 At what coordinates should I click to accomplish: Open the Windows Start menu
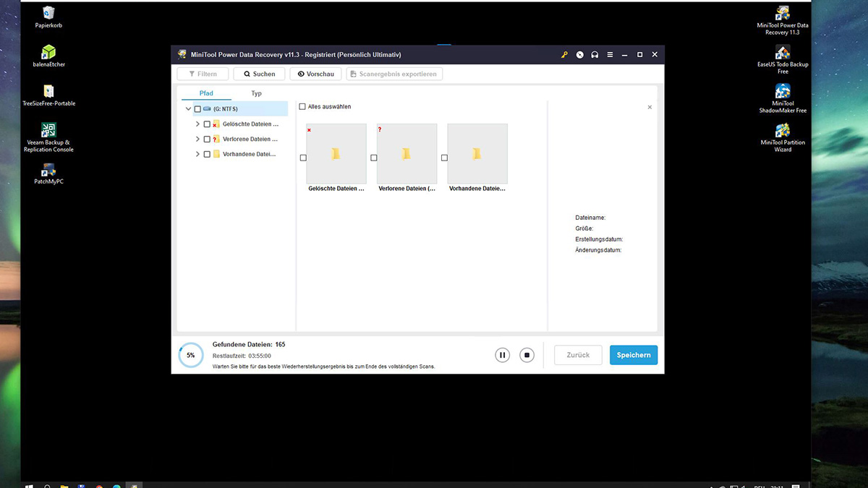point(30,486)
